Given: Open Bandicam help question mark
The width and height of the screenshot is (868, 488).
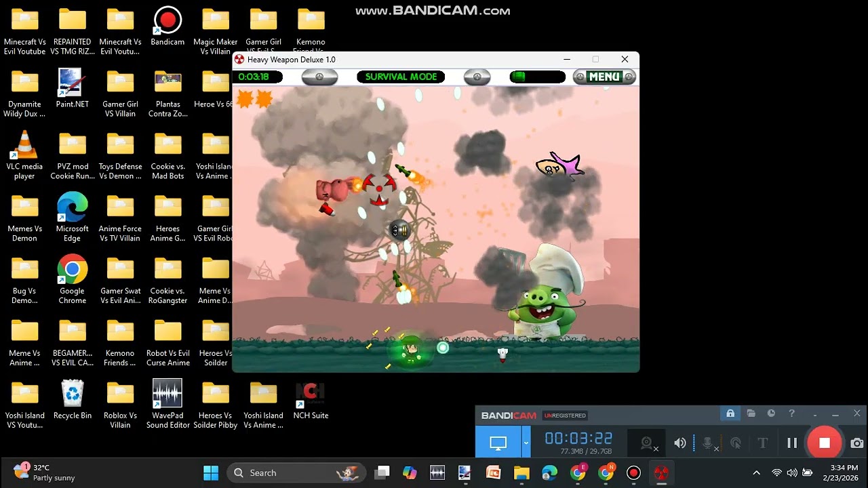Looking at the screenshot, I should click(791, 413).
